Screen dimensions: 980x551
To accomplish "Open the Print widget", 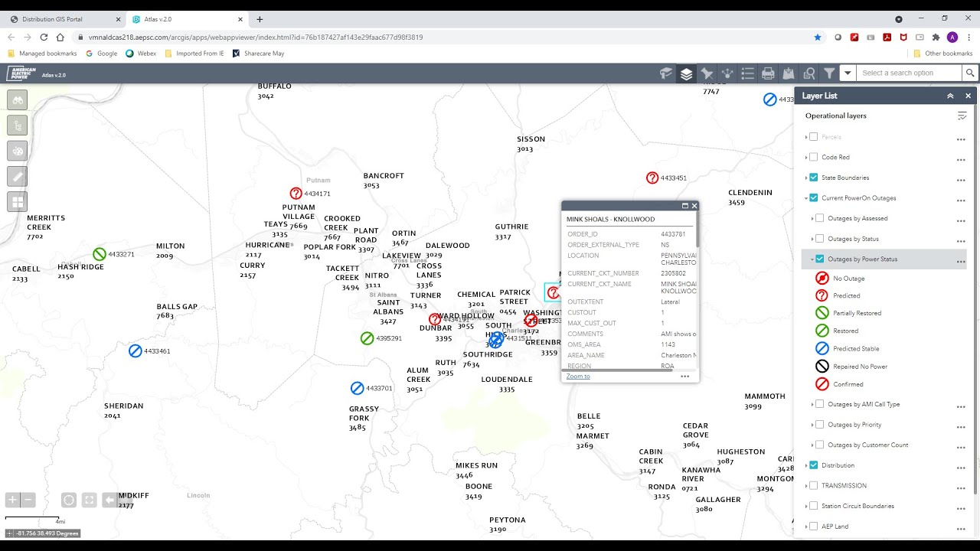I will pos(768,73).
